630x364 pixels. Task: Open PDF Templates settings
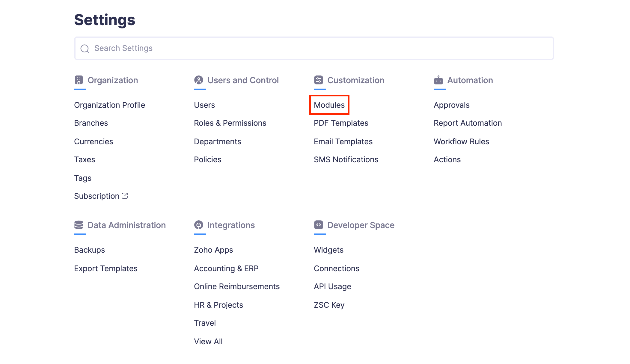[x=341, y=123]
